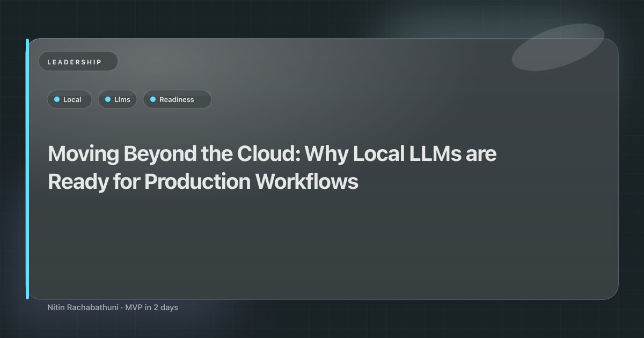This screenshot has height=338, width=644.
Task: Click the blue dot beside Local
Action: (x=56, y=99)
